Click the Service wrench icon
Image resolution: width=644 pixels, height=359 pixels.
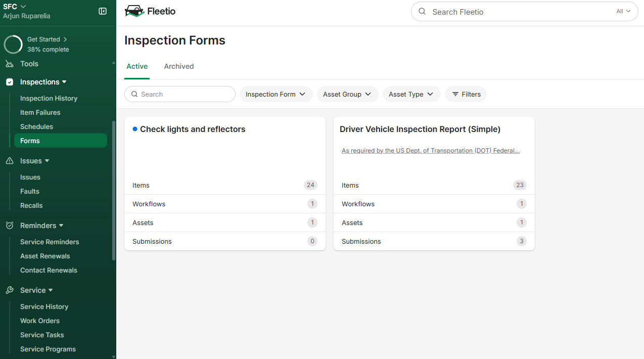10,290
